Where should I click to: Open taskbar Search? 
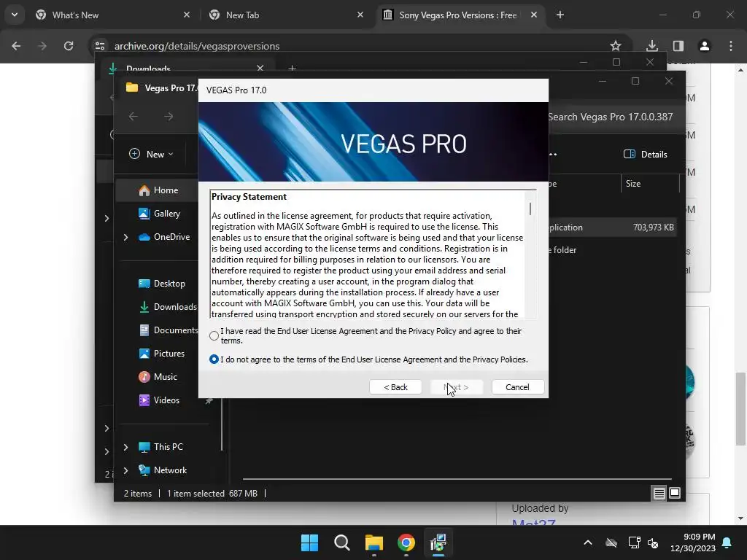tap(342, 542)
